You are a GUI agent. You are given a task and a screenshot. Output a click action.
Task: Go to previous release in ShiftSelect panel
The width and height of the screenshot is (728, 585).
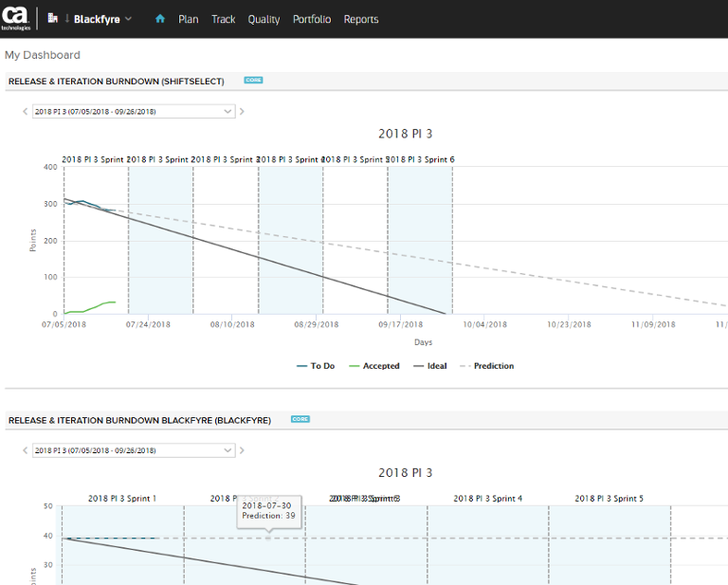click(x=25, y=112)
